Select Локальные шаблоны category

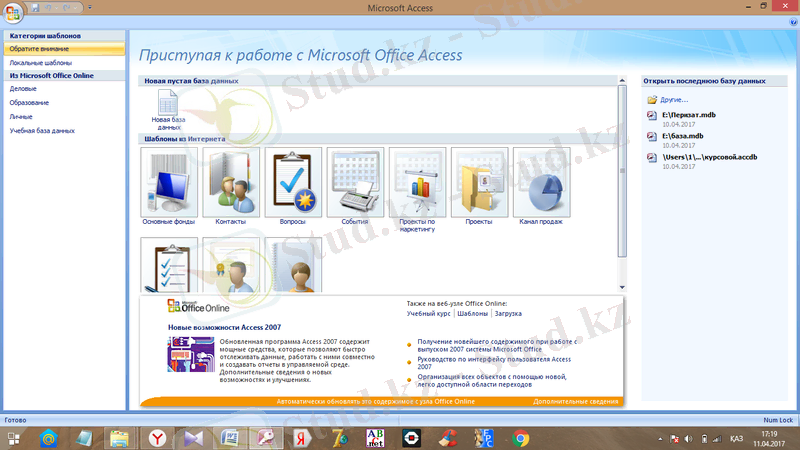[x=34, y=62]
